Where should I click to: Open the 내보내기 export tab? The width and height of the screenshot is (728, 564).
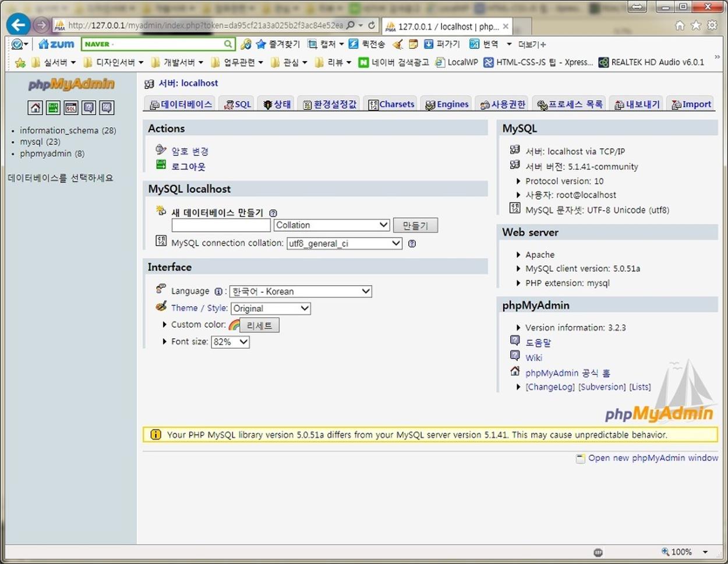point(637,104)
